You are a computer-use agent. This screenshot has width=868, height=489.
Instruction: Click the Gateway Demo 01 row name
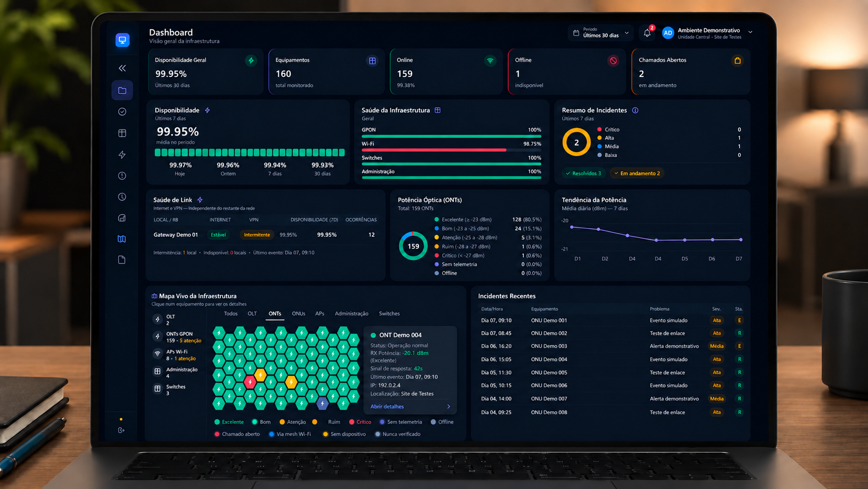point(175,235)
